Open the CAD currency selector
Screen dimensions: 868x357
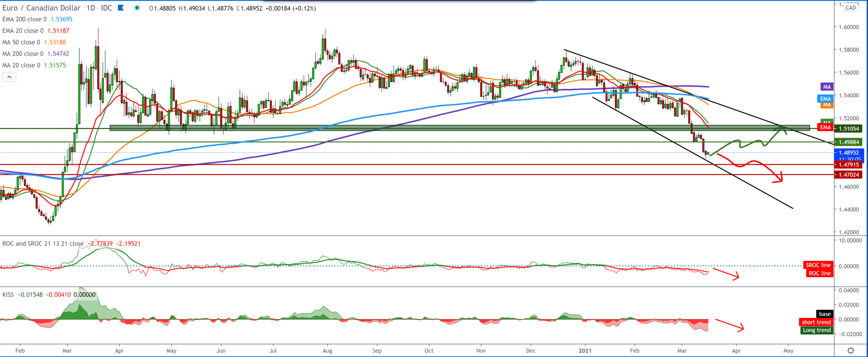850,8
